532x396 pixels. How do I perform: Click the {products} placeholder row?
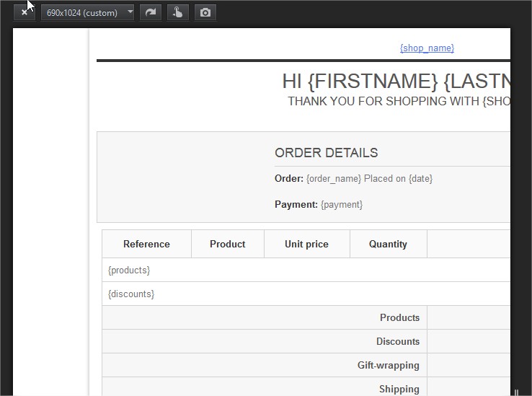(x=129, y=270)
